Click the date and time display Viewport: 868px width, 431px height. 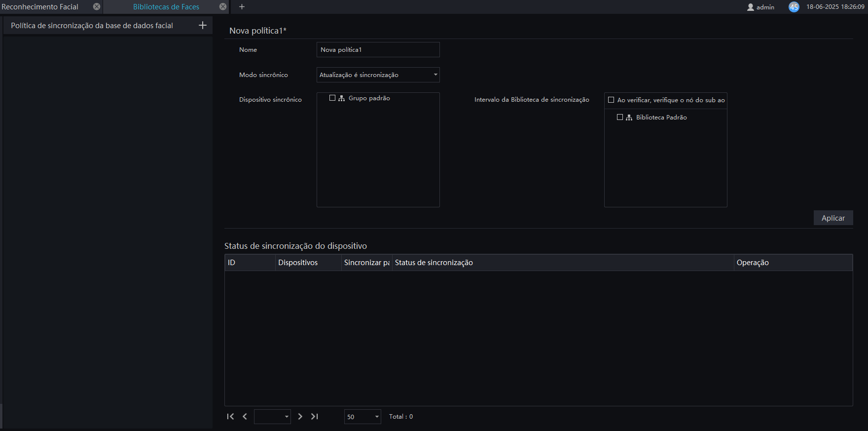click(835, 7)
